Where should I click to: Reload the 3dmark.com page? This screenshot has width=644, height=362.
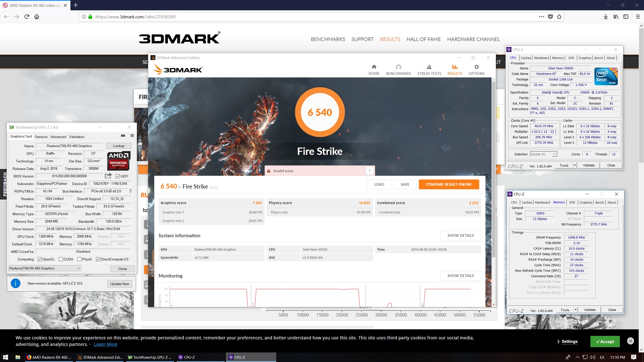27,17
